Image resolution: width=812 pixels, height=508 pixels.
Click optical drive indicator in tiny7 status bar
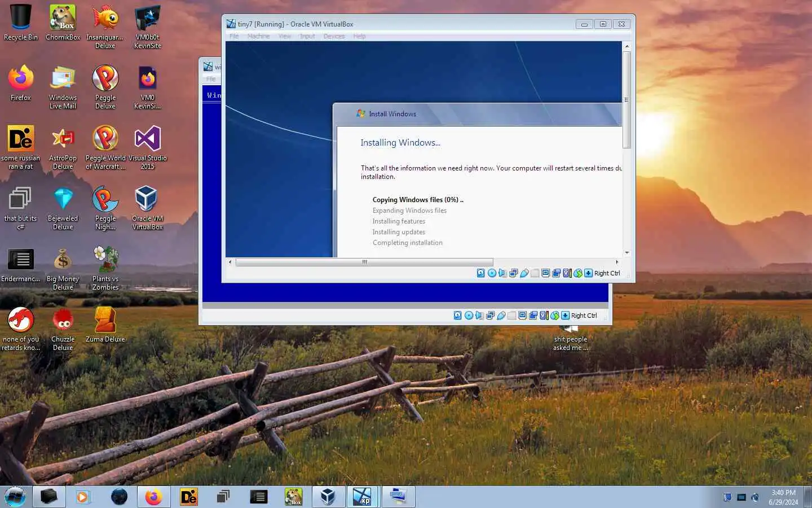coord(492,273)
